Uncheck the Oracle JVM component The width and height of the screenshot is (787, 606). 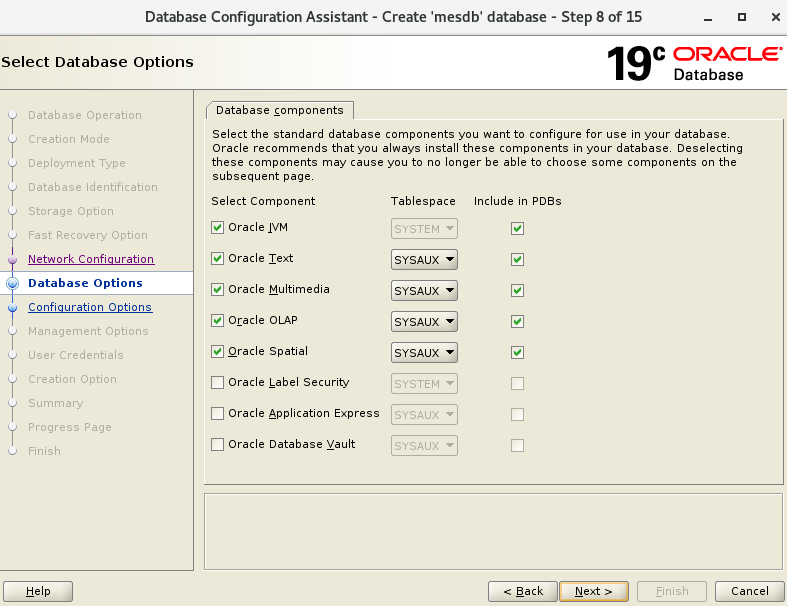pos(218,228)
